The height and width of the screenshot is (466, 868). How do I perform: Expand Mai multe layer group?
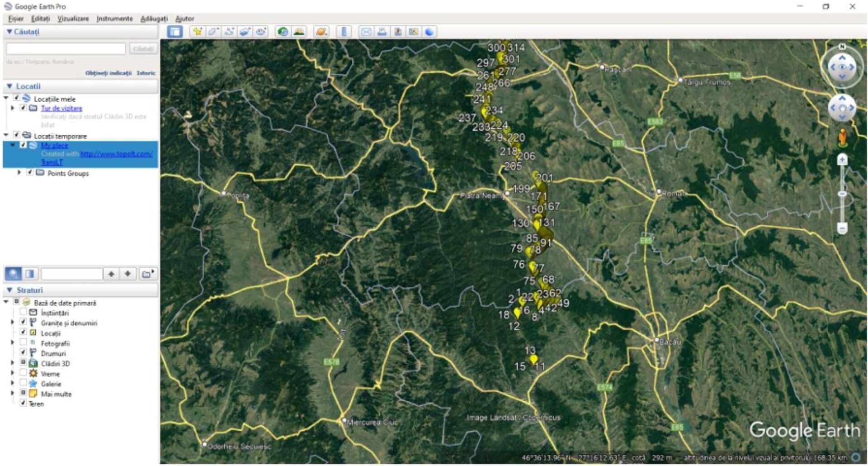[13, 393]
